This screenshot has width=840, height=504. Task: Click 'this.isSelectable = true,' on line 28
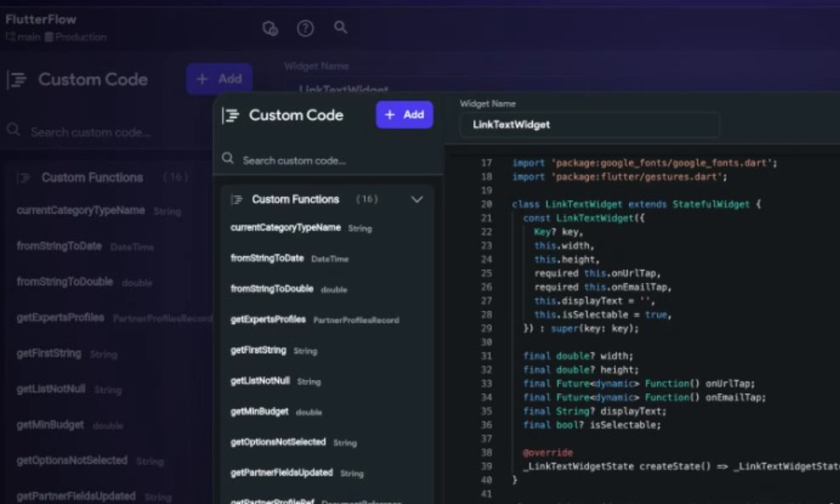point(603,315)
